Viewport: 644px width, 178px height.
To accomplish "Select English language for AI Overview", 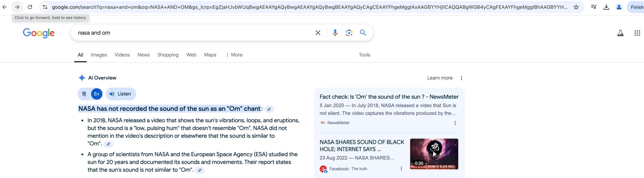I will click(97, 94).
